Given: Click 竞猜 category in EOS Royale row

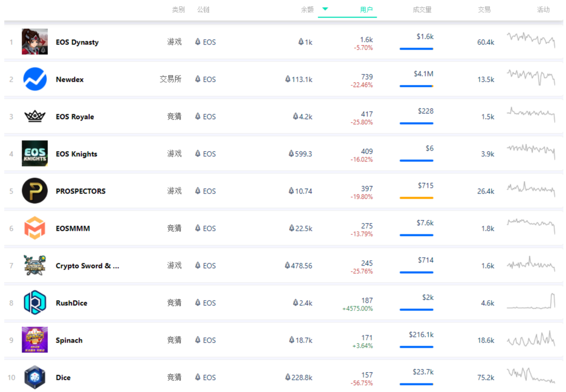Looking at the screenshot, I should [x=174, y=116].
